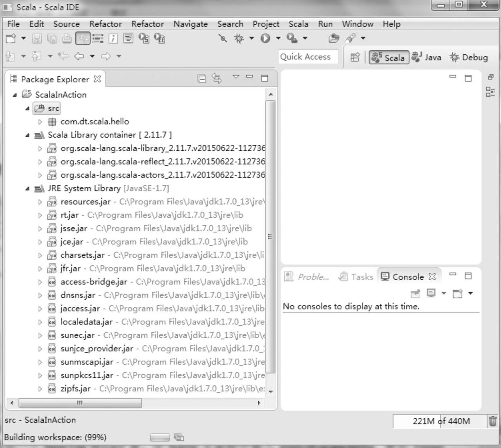Click the Last Edit Location icon
501x448 pixels.
pos(63,56)
